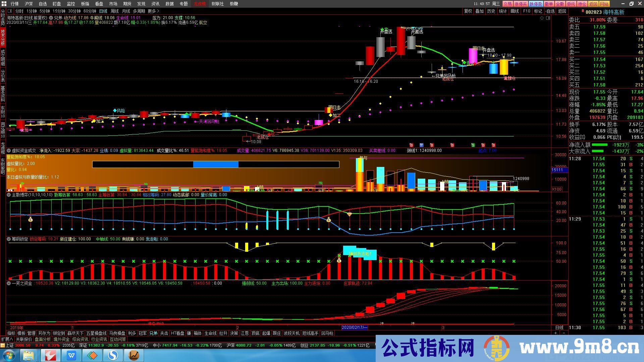The width and height of the screenshot is (644, 362).
Task: Open Sogou browser from the taskbar
Action: 113,355
